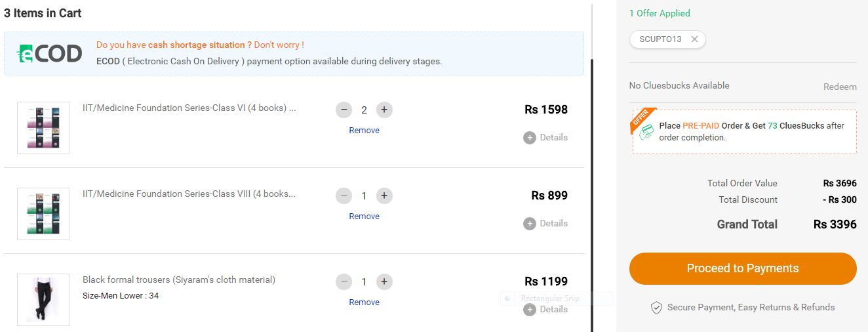The width and height of the screenshot is (868, 332).
Task: Redeem Cluesbucks link
Action: pyautogui.click(x=840, y=87)
